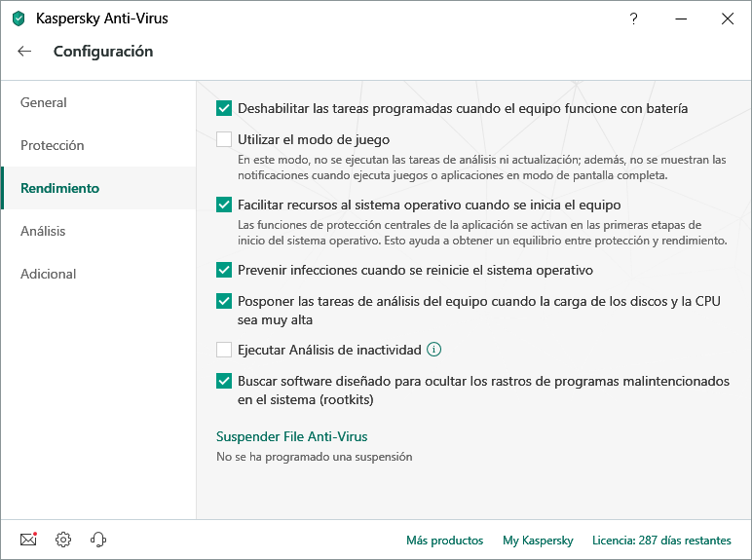The width and height of the screenshot is (752, 560).
Task: Select the Análisis section
Action: coord(43,231)
